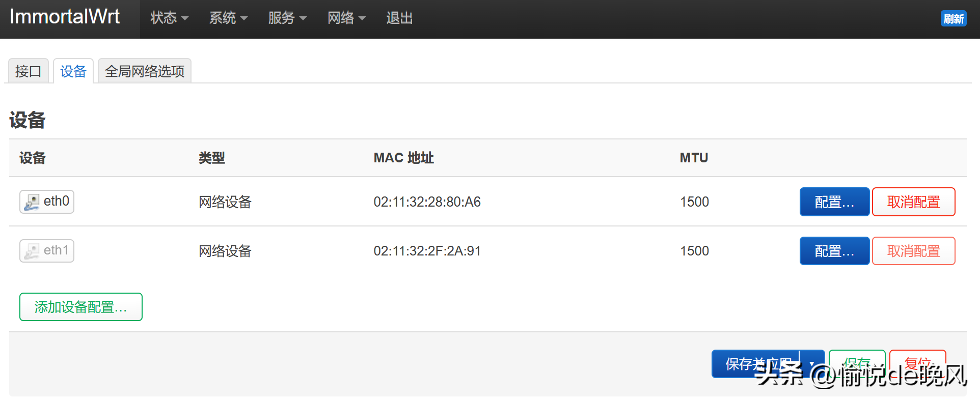Select the 设备 tab

pyautogui.click(x=73, y=71)
